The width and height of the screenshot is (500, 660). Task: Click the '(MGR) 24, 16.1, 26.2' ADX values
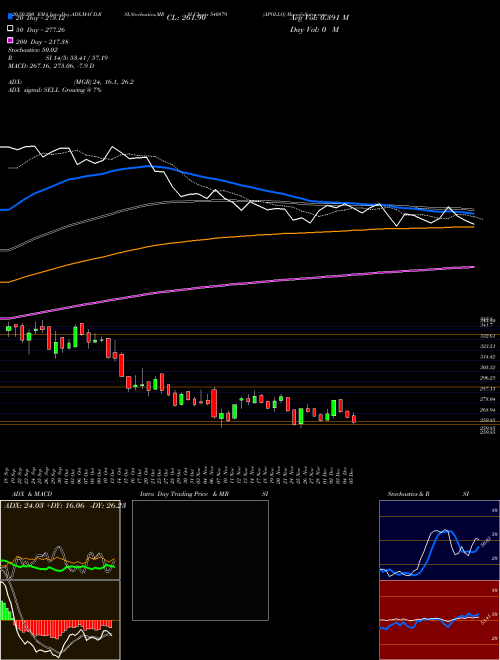pyautogui.click(x=104, y=82)
